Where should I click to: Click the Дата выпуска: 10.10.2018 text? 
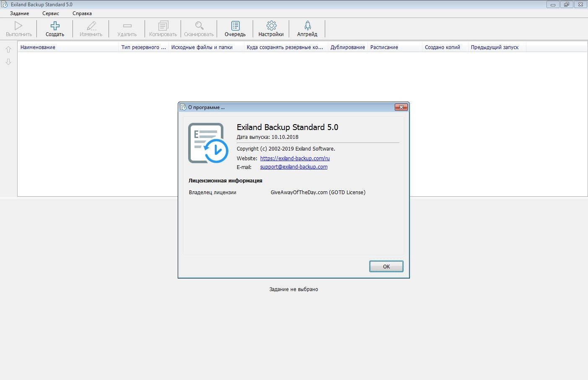tap(267, 137)
